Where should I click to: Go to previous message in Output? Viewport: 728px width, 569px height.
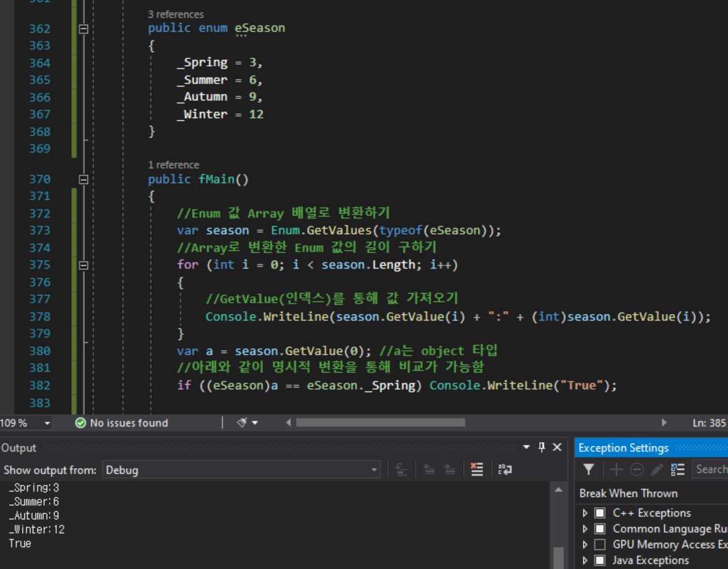430,469
